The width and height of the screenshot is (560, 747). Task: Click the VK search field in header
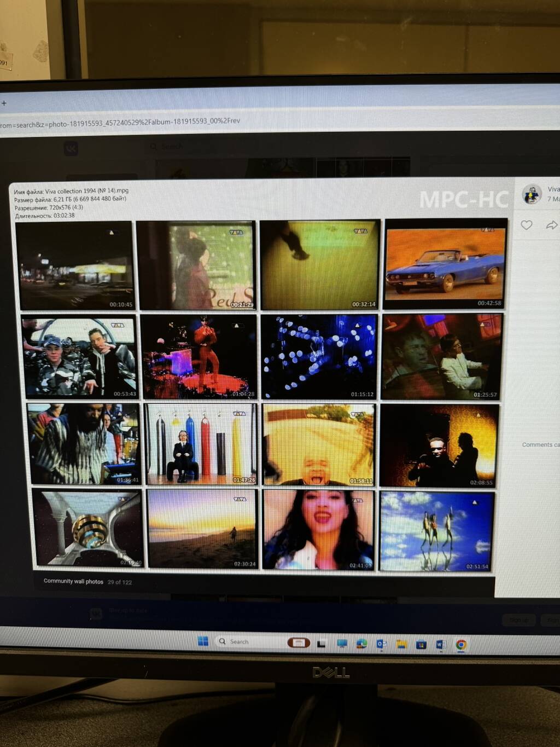[180, 147]
